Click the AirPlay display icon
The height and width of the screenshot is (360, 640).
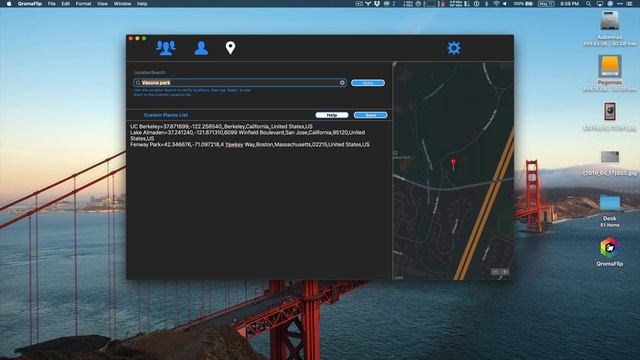tap(600, 4)
